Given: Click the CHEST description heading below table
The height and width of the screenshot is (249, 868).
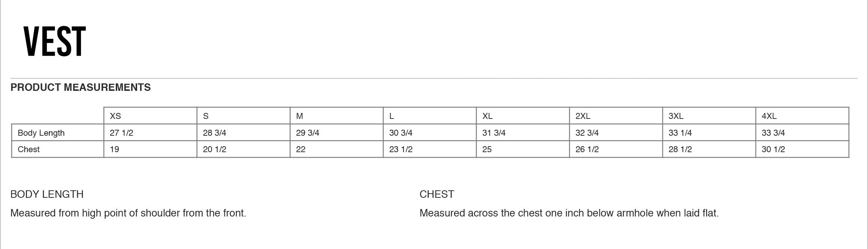Looking at the screenshot, I should [x=437, y=194].
